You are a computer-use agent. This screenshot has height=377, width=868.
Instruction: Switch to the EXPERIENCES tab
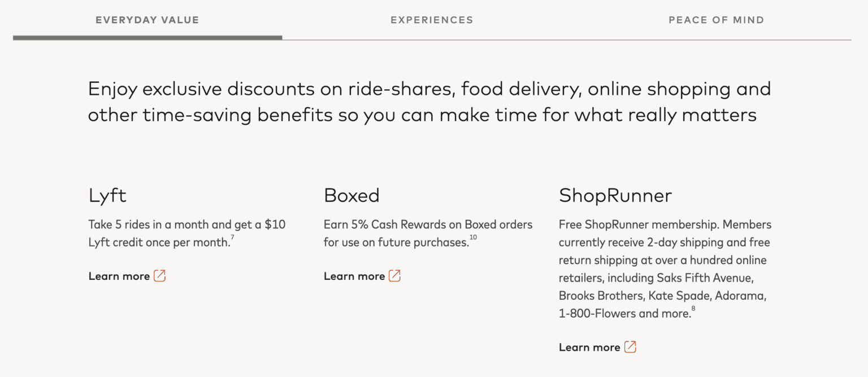coord(431,20)
